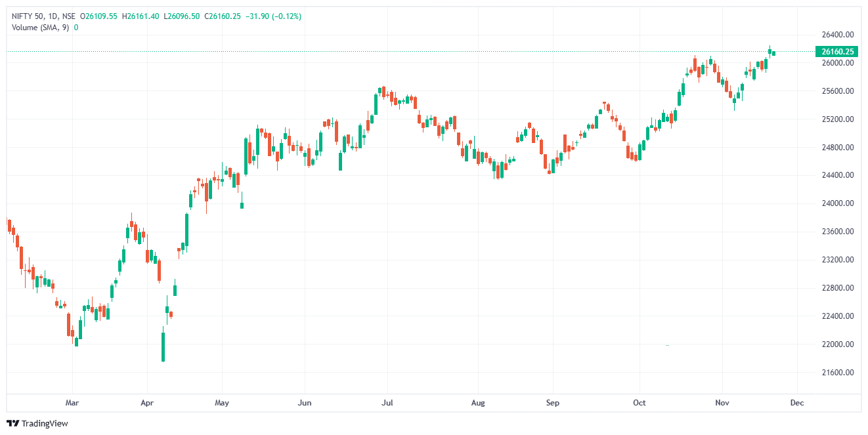Click the TradingView logo icon
Screen dimensions: 868x435
(x=12, y=423)
